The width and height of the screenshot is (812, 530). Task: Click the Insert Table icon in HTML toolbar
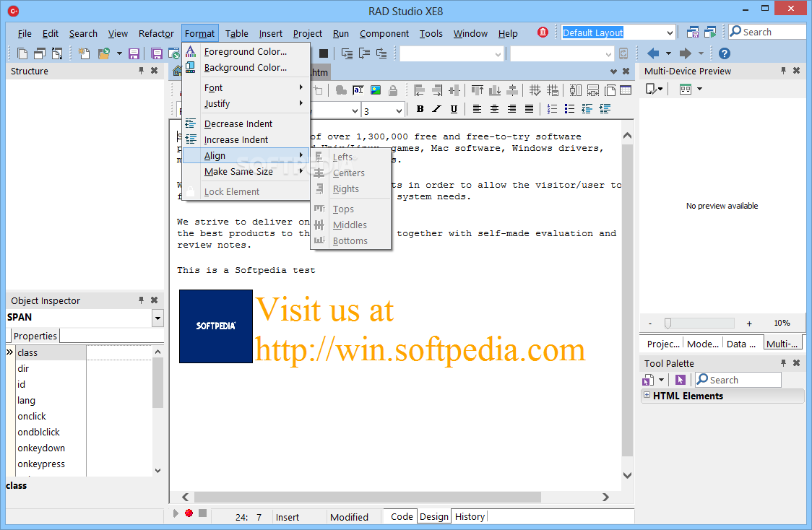(626, 90)
